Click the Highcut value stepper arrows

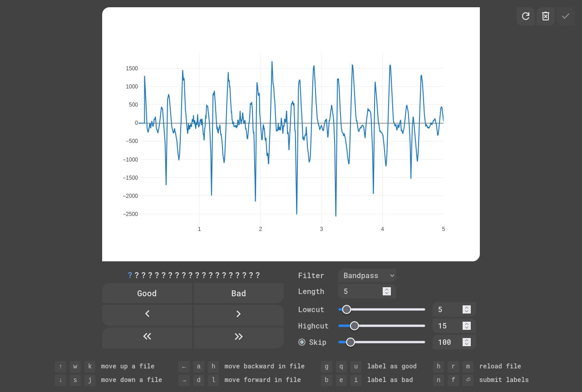click(x=466, y=326)
